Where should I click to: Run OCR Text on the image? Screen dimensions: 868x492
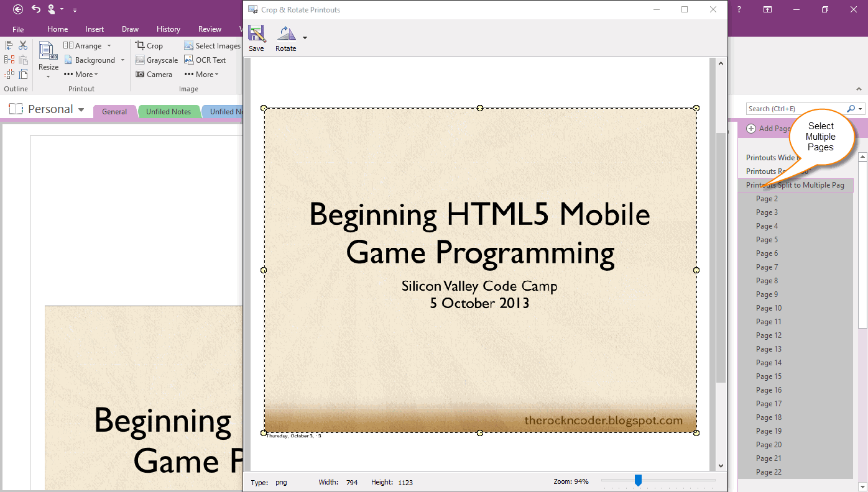[205, 60]
